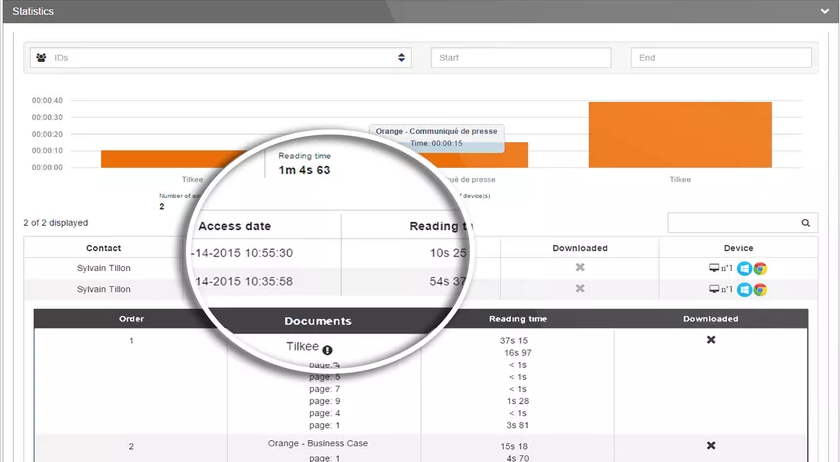Screen dimensions: 840x462
Task: Click the 10-55-30 access date cell
Action: (x=242, y=253)
